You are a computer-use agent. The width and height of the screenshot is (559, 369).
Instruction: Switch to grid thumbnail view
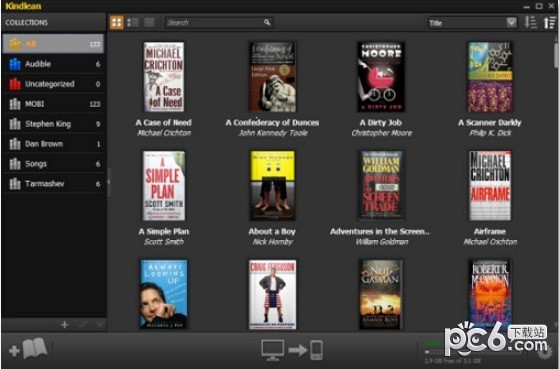(117, 22)
